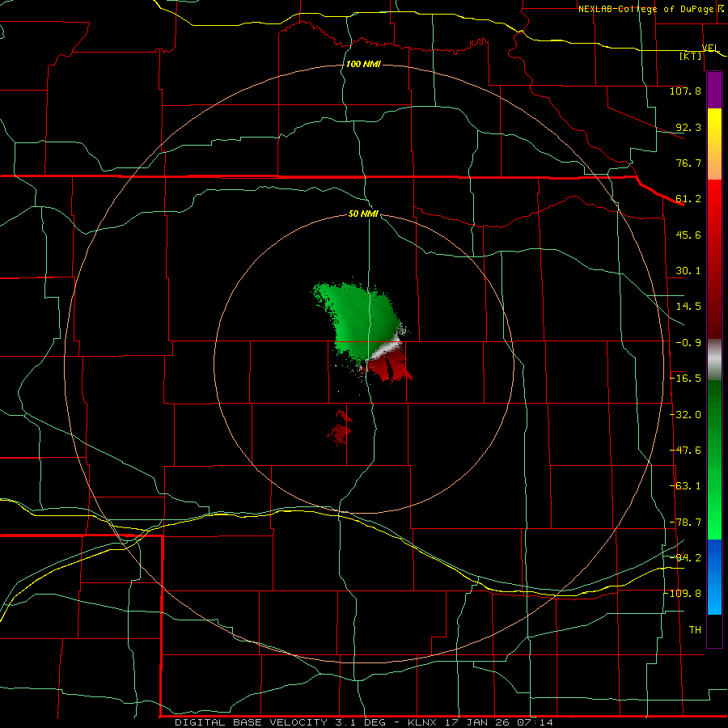Click the -63.1 legend value
728x728 pixels.
685,486
